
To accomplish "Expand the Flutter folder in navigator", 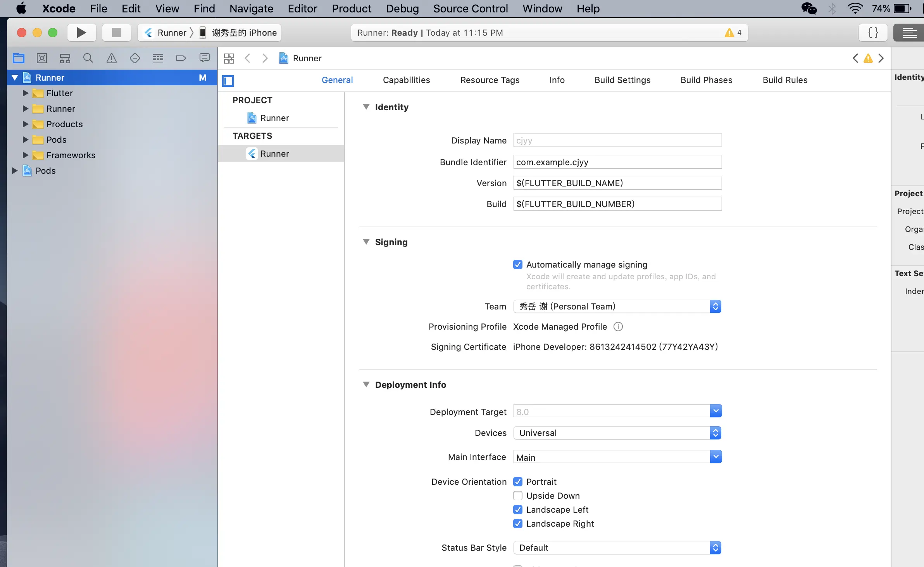I will [25, 93].
